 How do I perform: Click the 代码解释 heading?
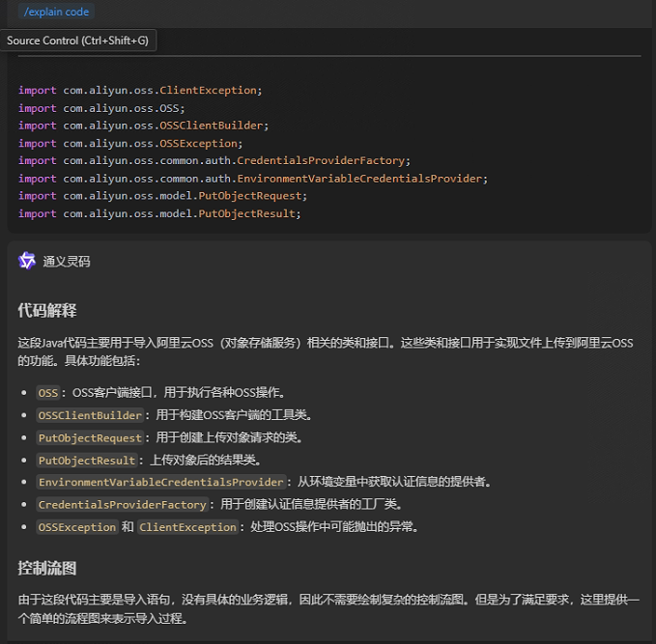tap(47, 311)
